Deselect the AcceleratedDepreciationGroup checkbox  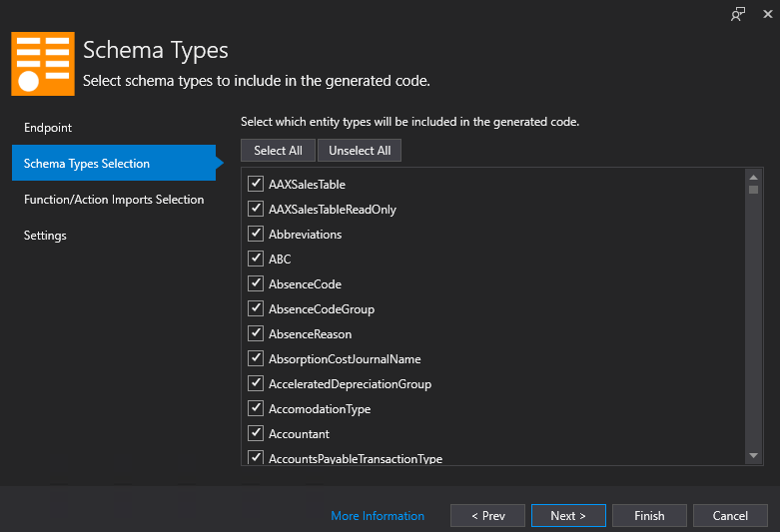(256, 383)
